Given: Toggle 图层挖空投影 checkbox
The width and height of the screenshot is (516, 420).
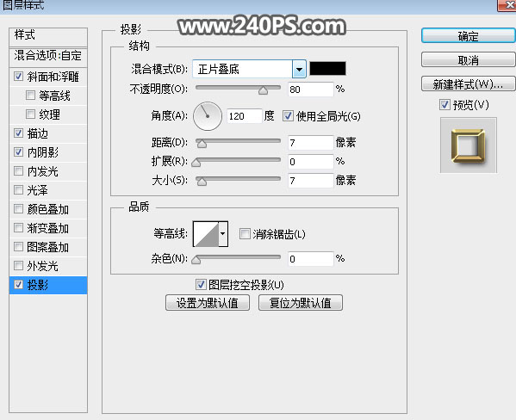Looking at the screenshot, I should tap(201, 285).
